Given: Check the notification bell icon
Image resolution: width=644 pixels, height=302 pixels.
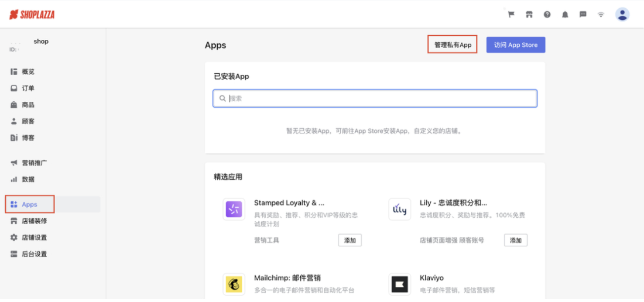Looking at the screenshot, I should [x=565, y=15].
